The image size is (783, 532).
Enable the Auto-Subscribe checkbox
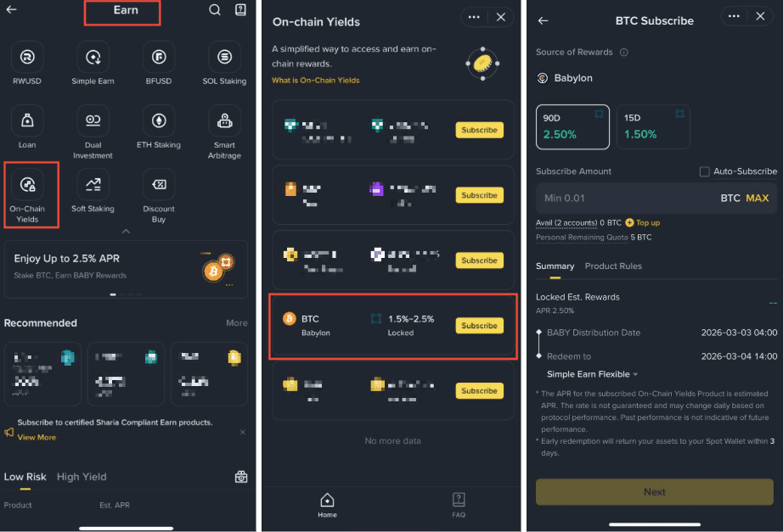704,171
